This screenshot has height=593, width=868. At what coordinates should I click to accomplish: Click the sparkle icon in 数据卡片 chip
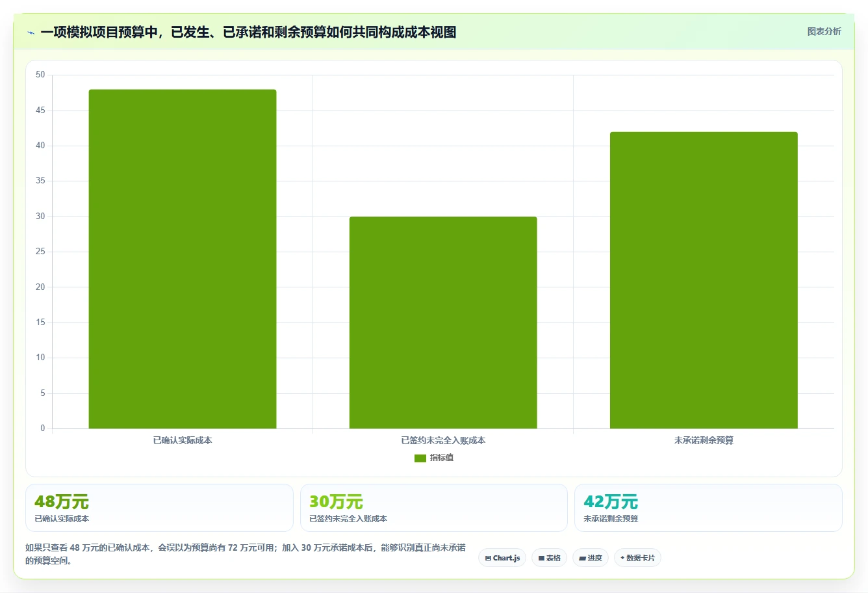622,558
